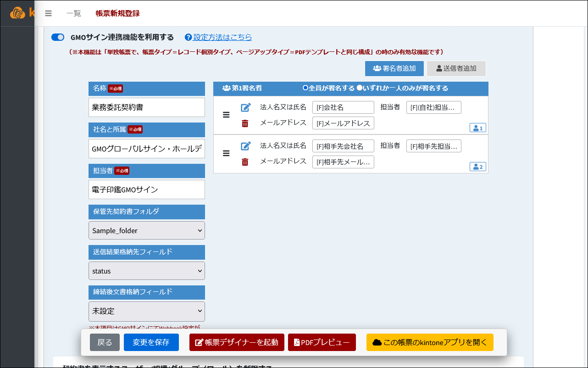Click the 署名者追加 button
The image size is (588, 368).
point(394,68)
